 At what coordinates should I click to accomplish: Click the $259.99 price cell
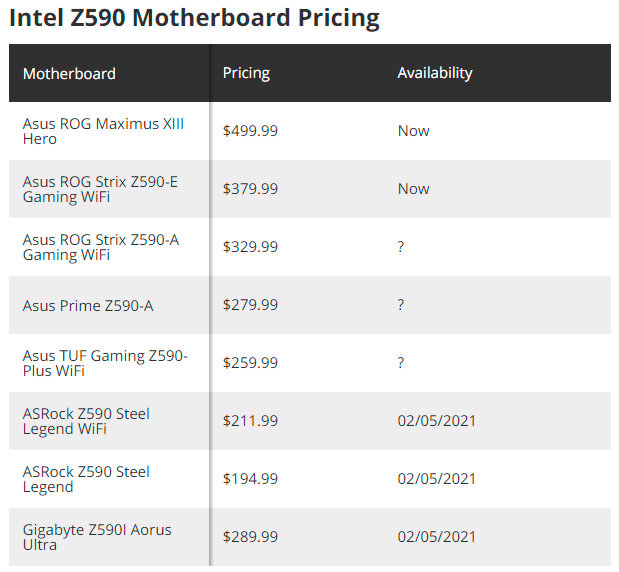click(250, 363)
